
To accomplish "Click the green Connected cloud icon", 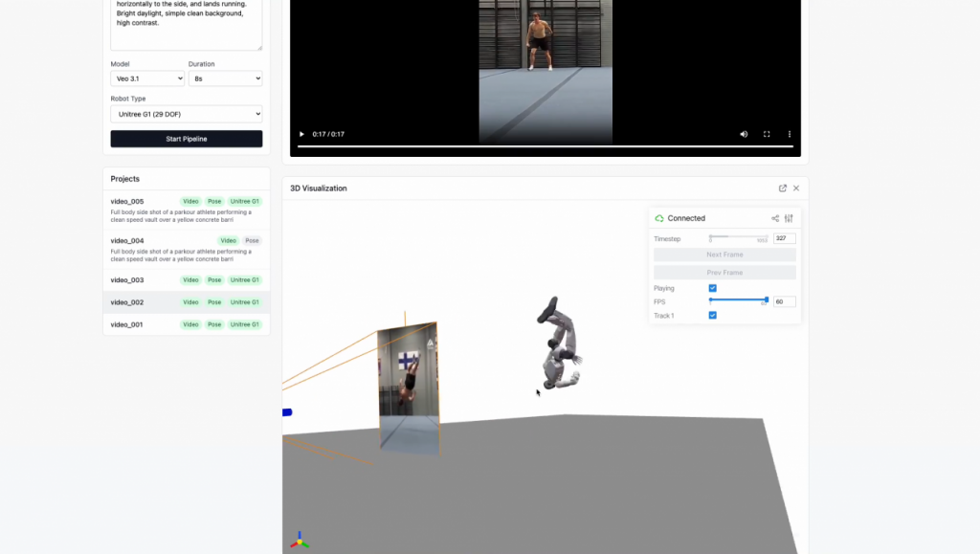I will pyautogui.click(x=659, y=218).
